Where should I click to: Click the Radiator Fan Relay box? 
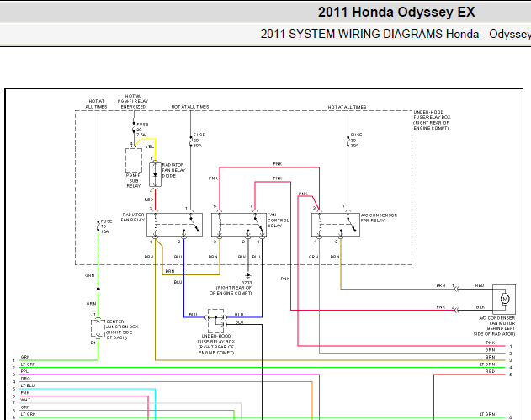(x=174, y=225)
